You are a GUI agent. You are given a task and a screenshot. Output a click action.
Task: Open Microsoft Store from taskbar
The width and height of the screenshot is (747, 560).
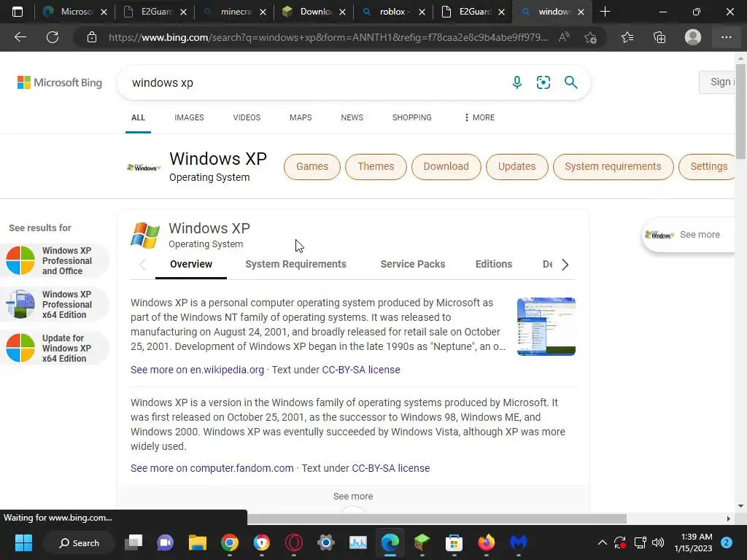(454, 542)
